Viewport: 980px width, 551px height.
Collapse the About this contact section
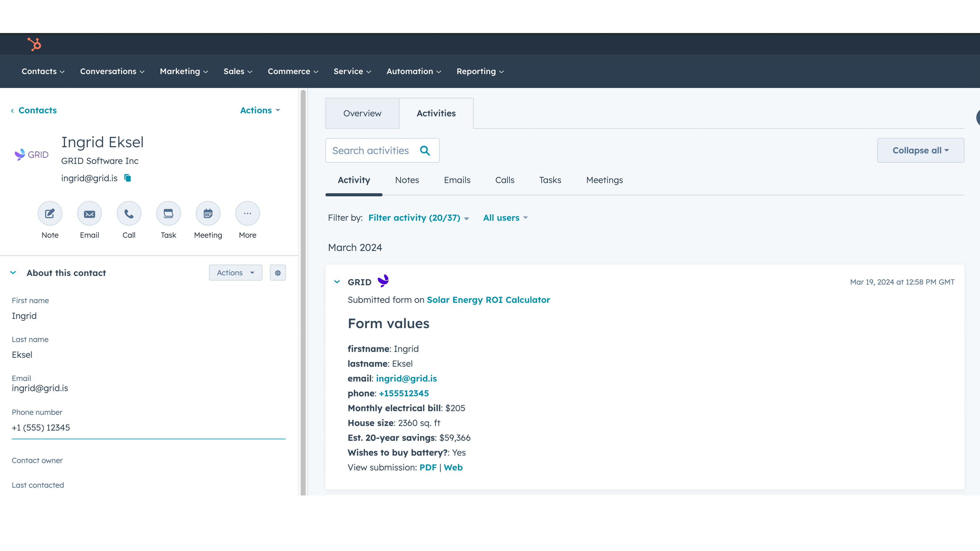click(13, 273)
